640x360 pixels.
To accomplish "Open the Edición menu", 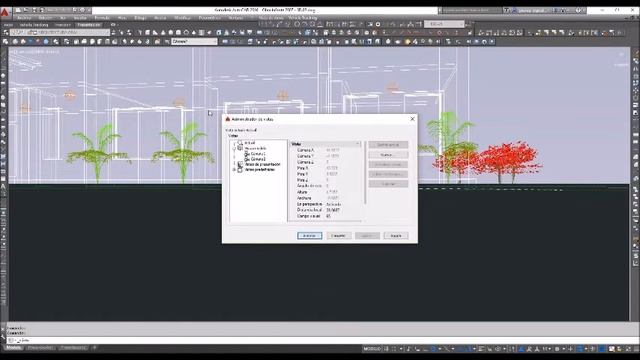I will [x=45, y=18].
